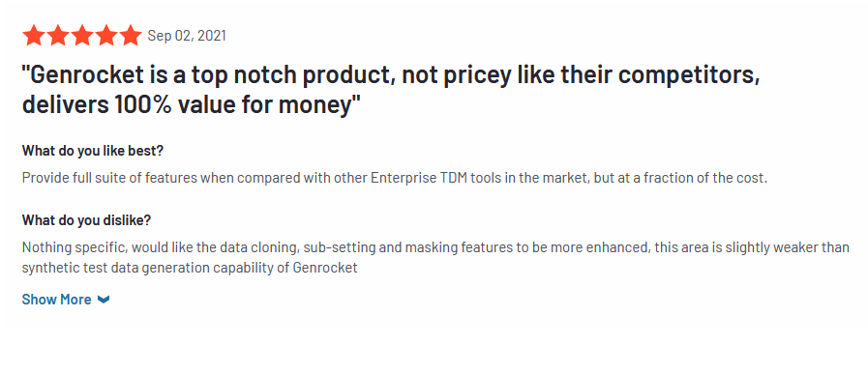Click the third star in the rating
Image resolution: width=868 pixels, height=374 pixels.
click(82, 36)
